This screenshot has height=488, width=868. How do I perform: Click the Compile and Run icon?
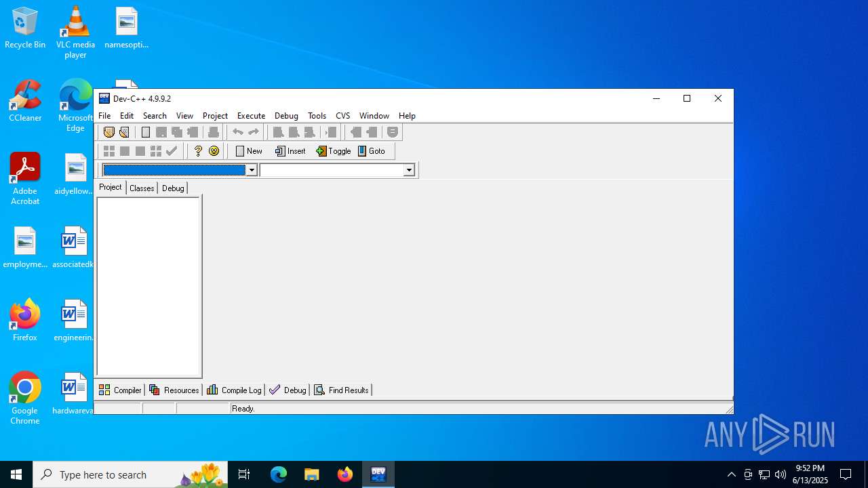tap(140, 151)
